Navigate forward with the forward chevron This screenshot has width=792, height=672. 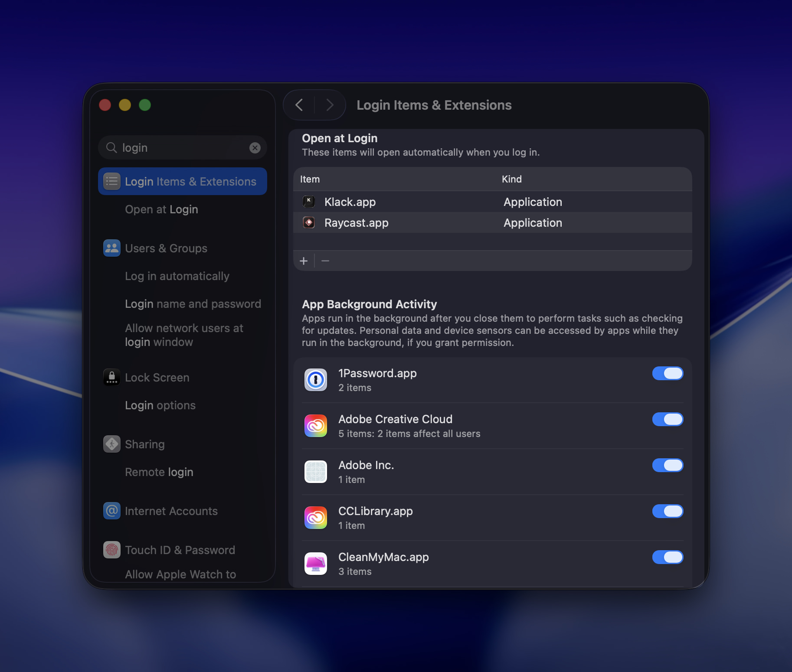coord(330,105)
